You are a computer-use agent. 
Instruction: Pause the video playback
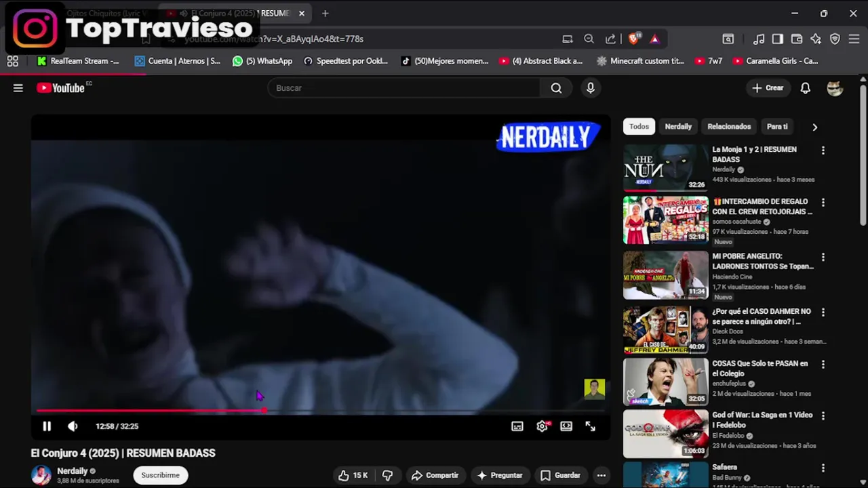click(x=47, y=426)
